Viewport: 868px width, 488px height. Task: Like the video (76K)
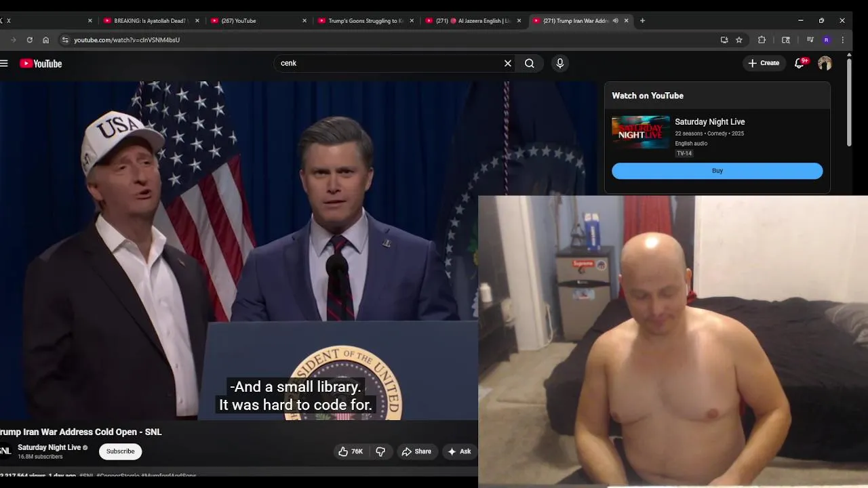[351, 451]
